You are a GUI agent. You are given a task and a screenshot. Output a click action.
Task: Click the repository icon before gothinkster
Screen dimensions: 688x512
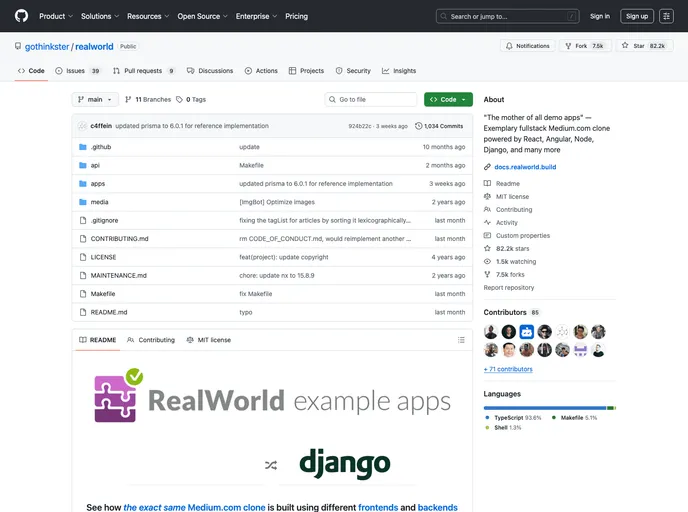[x=18, y=46]
